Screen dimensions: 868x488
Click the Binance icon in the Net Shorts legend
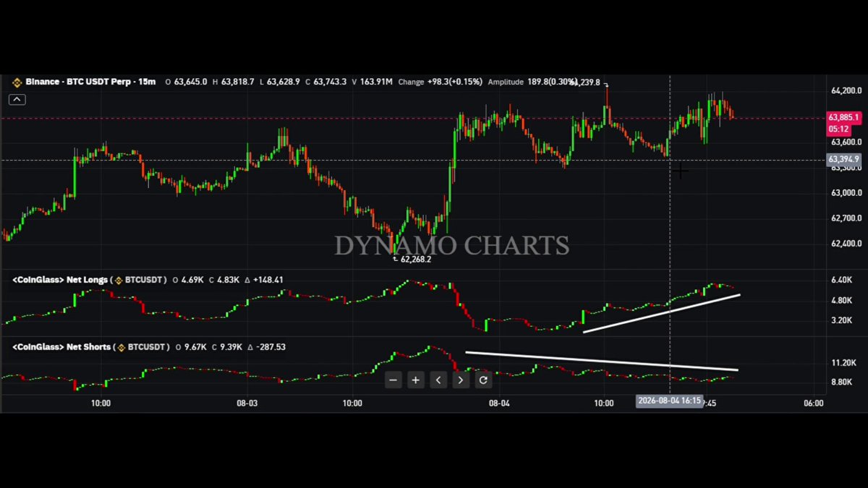pyautogui.click(x=122, y=347)
